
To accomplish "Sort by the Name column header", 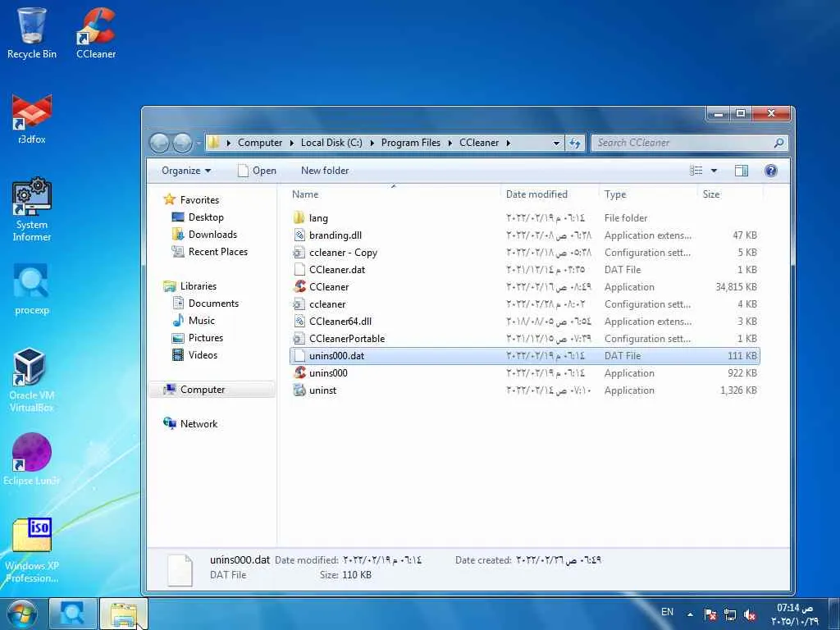I will [394, 194].
